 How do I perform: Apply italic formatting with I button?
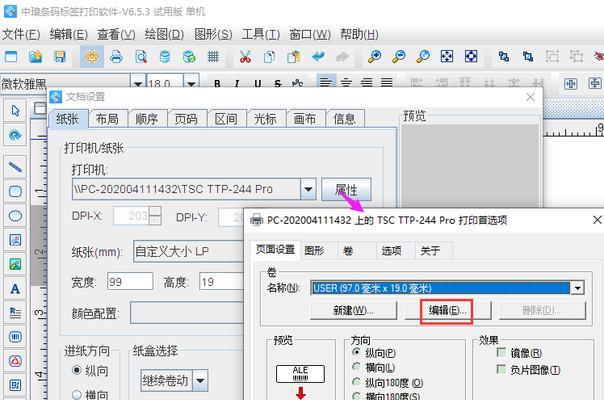237,83
